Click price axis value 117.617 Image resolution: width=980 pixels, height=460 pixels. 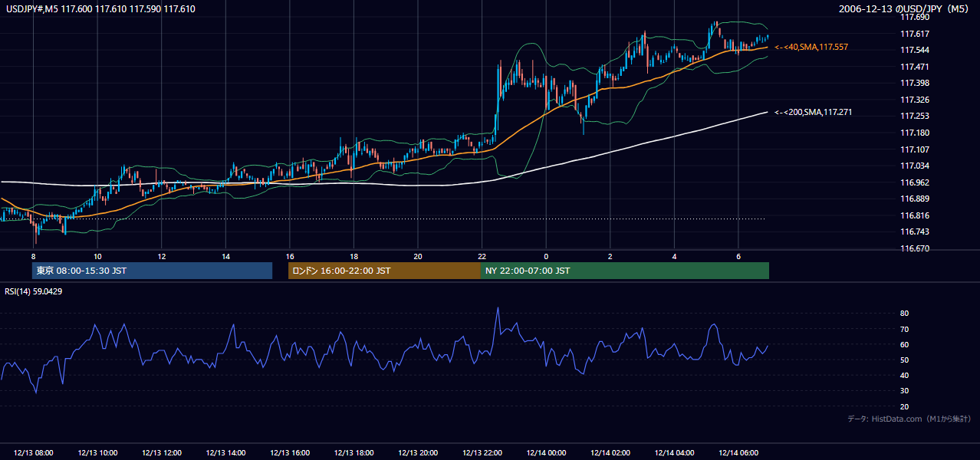click(915, 34)
